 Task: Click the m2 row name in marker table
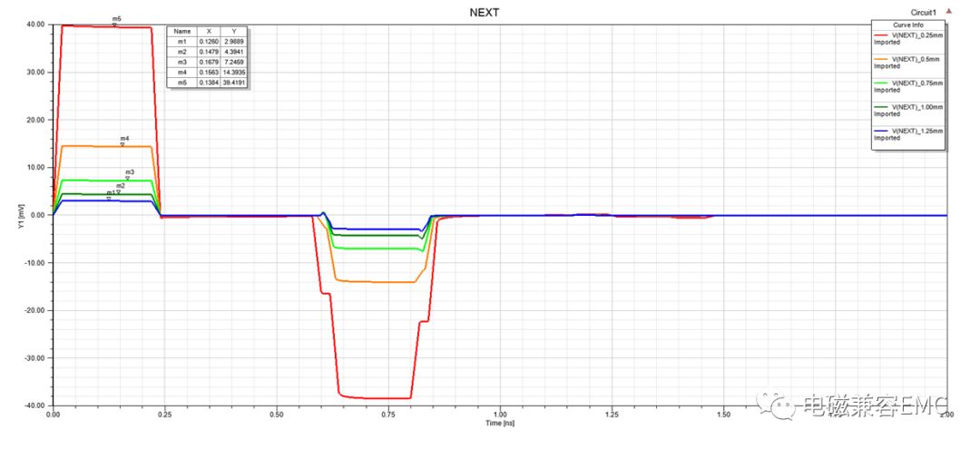182,52
